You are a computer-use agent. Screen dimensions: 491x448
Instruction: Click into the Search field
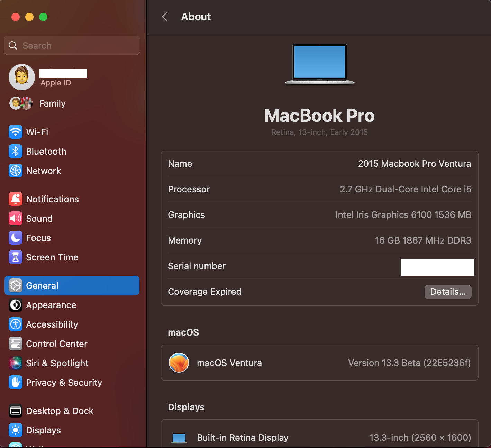(x=72, y=45)
